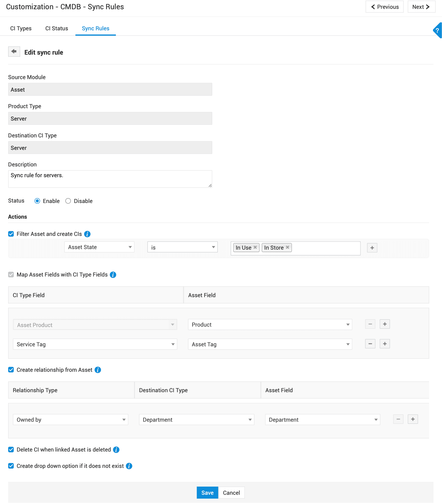Click info icon beside Map Asset Fields

point(113,275)
